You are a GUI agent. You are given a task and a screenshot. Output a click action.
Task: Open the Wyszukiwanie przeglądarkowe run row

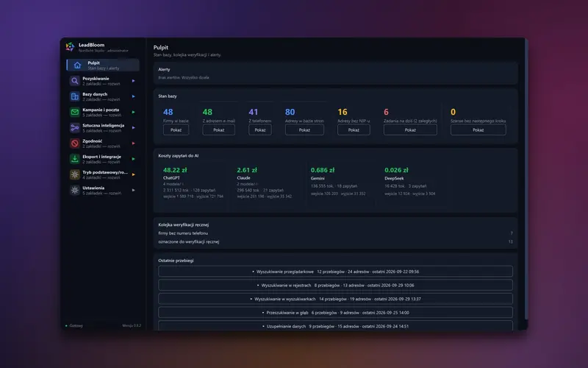tap(335, 272)
